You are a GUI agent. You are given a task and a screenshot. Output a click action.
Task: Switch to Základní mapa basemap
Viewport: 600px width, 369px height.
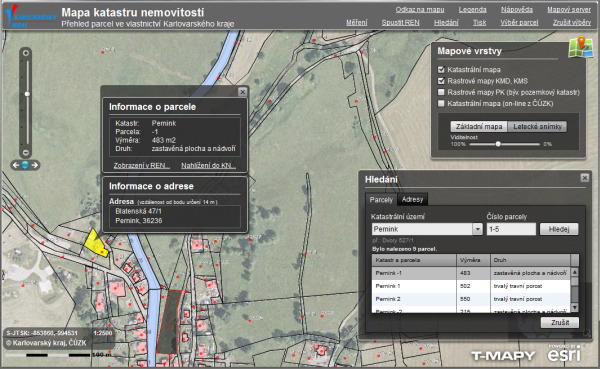pos(479,126)
